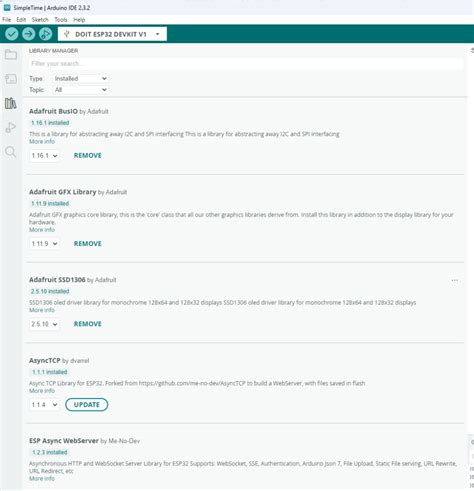Click the 1.1.1 installed badge

pos(50,372)
